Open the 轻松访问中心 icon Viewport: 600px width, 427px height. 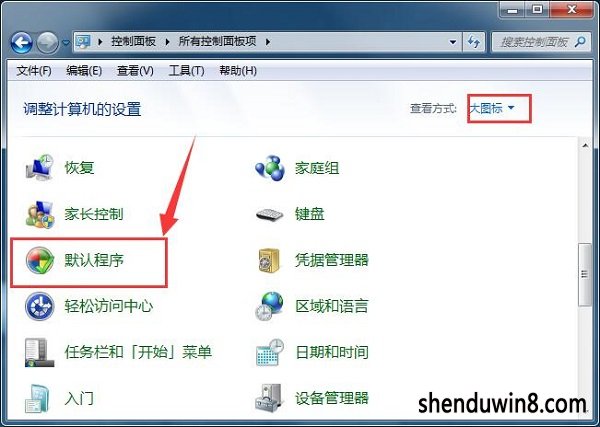pyautogui.click(x=39, y=306)
